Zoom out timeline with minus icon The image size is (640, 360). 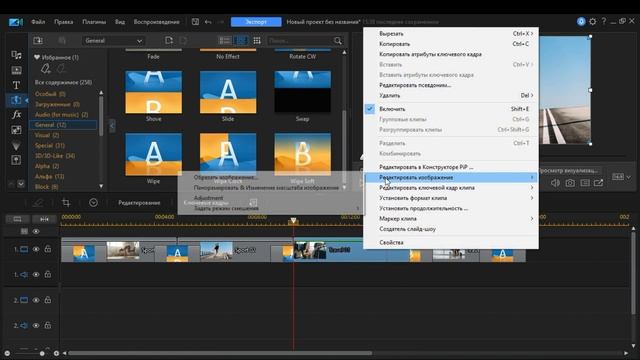pyautogui.click(x=7, y=353)
